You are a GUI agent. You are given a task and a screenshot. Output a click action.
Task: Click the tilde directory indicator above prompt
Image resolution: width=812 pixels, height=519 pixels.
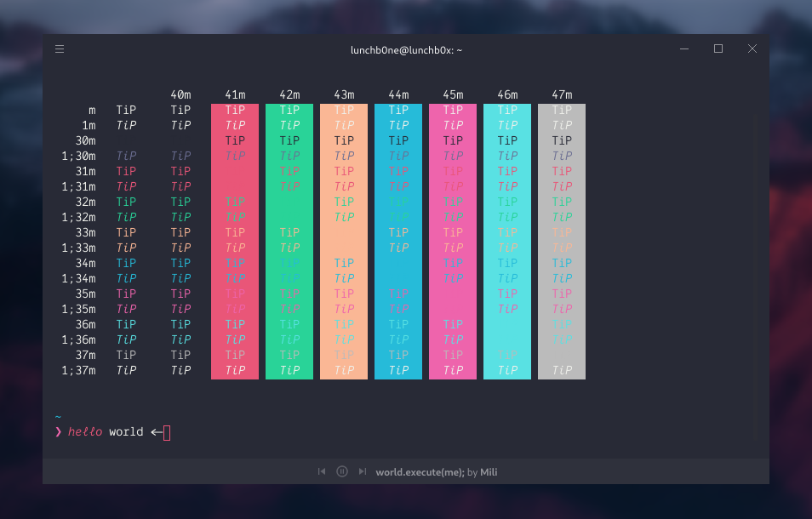(x=58, y=417)
